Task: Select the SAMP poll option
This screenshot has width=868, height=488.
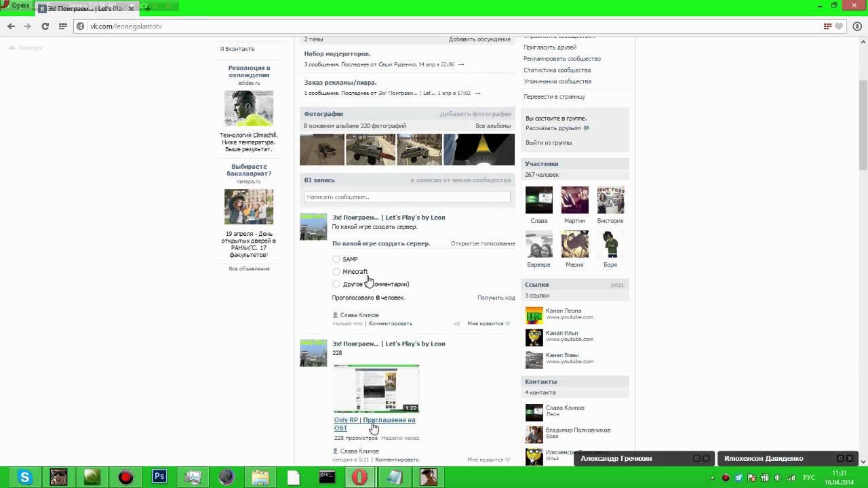Action: 336,259
